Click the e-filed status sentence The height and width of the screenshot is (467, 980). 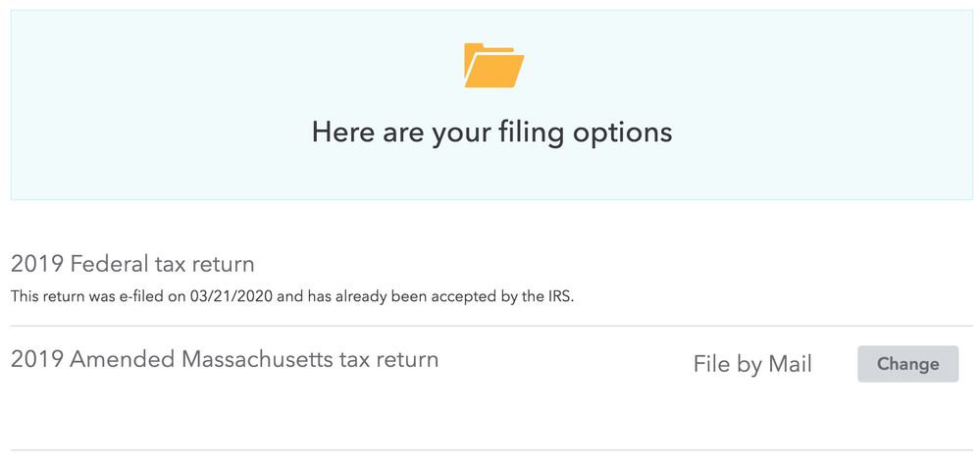pyautogui.click(x=291, y=296)
